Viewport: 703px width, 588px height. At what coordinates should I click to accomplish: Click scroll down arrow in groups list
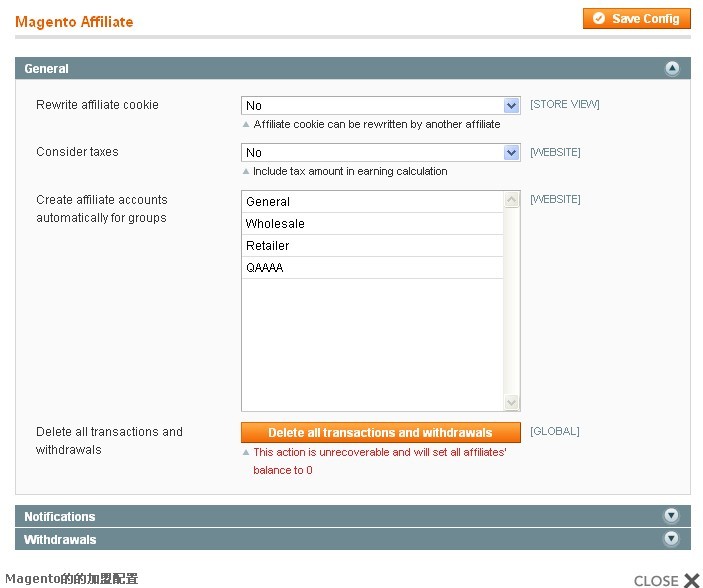pos(511,402)
